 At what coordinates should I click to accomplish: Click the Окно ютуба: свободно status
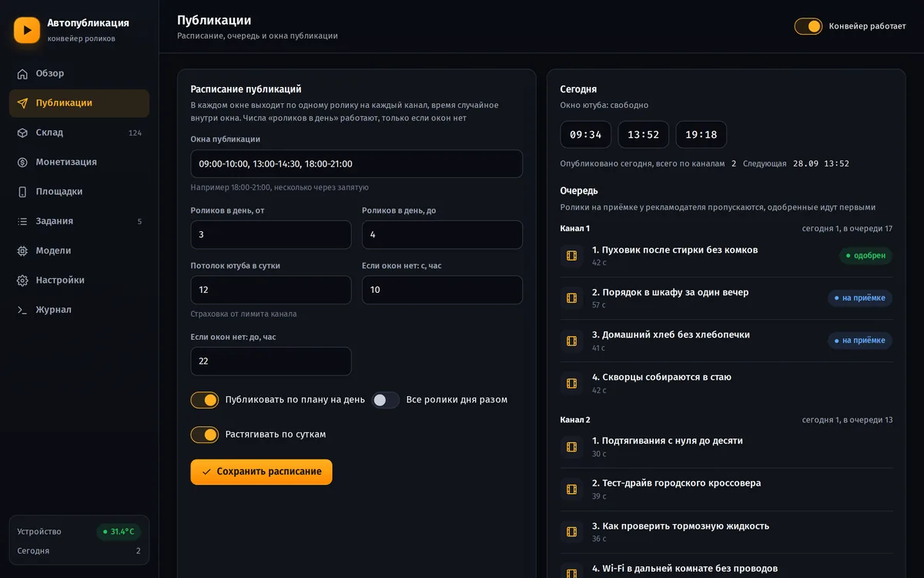click(604, 106)
